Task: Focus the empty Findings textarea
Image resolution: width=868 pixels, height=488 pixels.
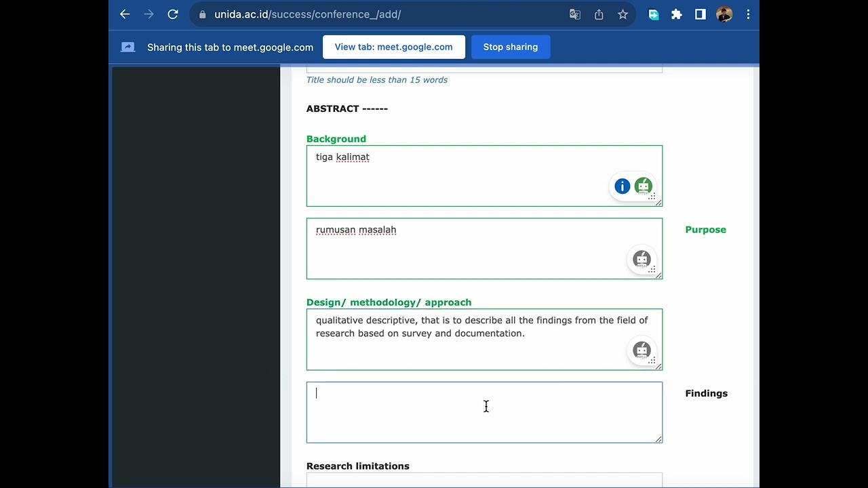Action: 484,412
